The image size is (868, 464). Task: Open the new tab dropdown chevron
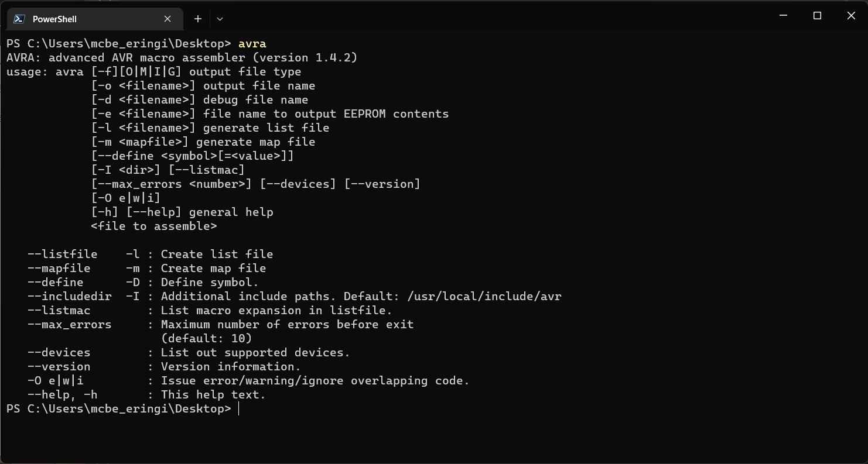click(220, 19)
